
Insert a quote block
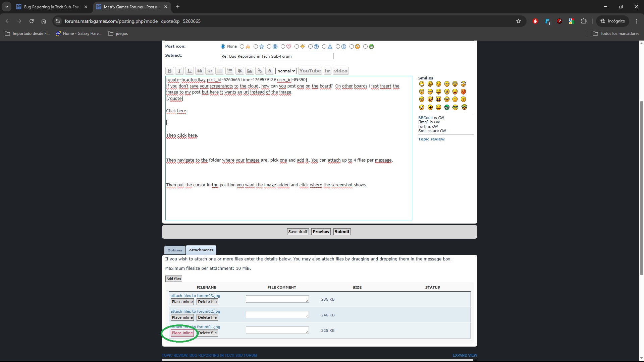pyautogui.click(x=200, y=71)
